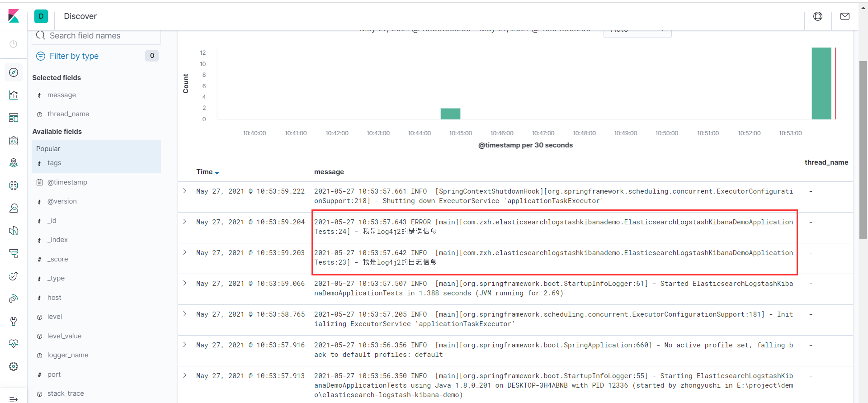868x403 pixels.
Task: Open the help lifebuoy icon
Action: [x=818, y=16]
